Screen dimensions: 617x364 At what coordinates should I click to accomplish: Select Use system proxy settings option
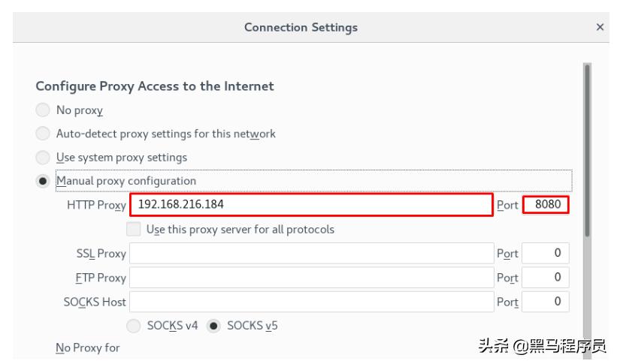coord(44,158)
